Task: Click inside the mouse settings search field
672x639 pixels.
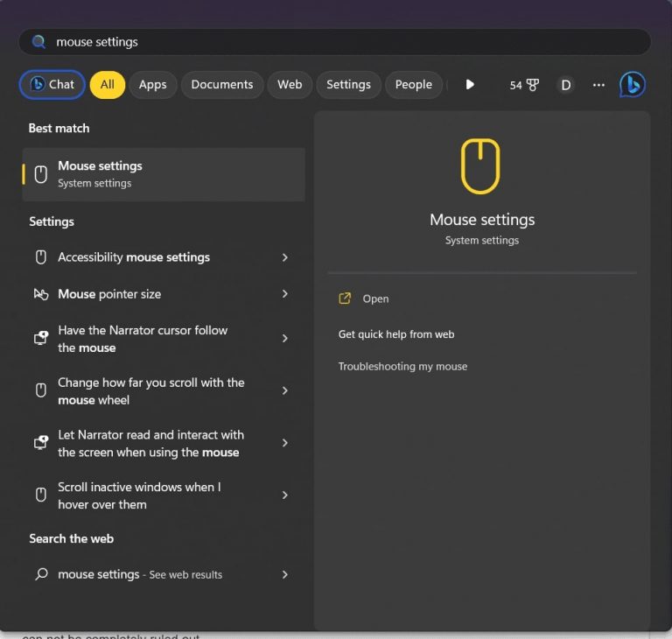Action: 350,42
